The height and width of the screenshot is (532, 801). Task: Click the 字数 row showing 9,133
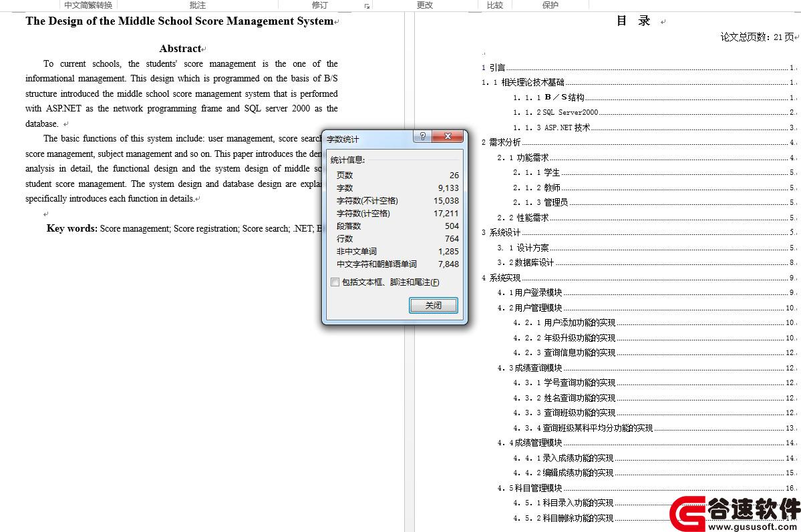[397, 188]
